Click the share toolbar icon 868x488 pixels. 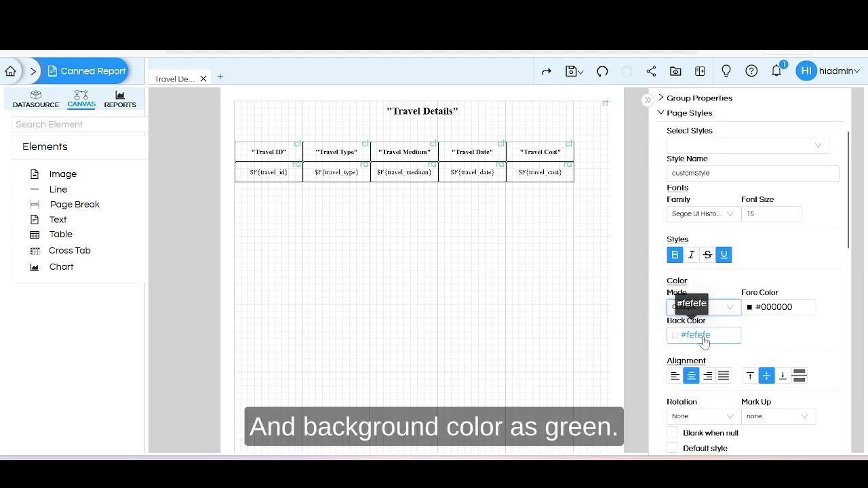coord(651,71)
